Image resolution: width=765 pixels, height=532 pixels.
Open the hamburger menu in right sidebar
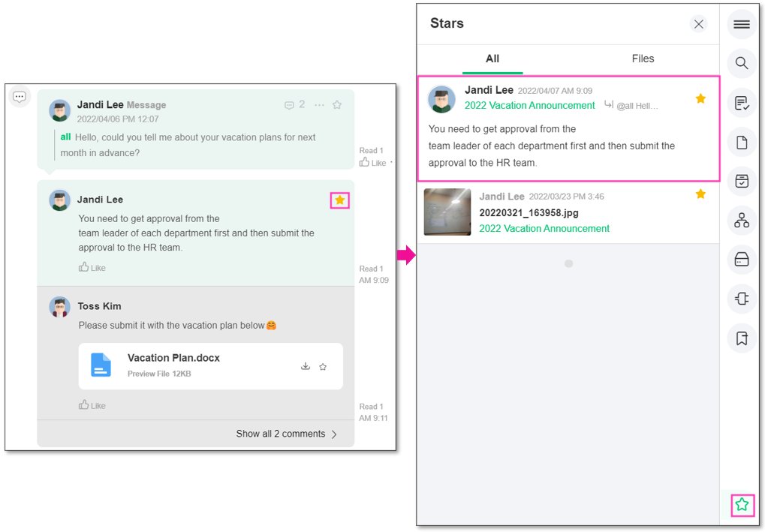point(741,25)
